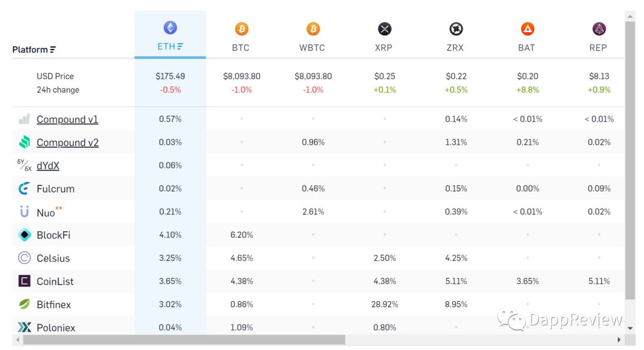644x350 pixels.
Task: Click the BTC Bitcoin coin icon
Action: coord(241,29)
